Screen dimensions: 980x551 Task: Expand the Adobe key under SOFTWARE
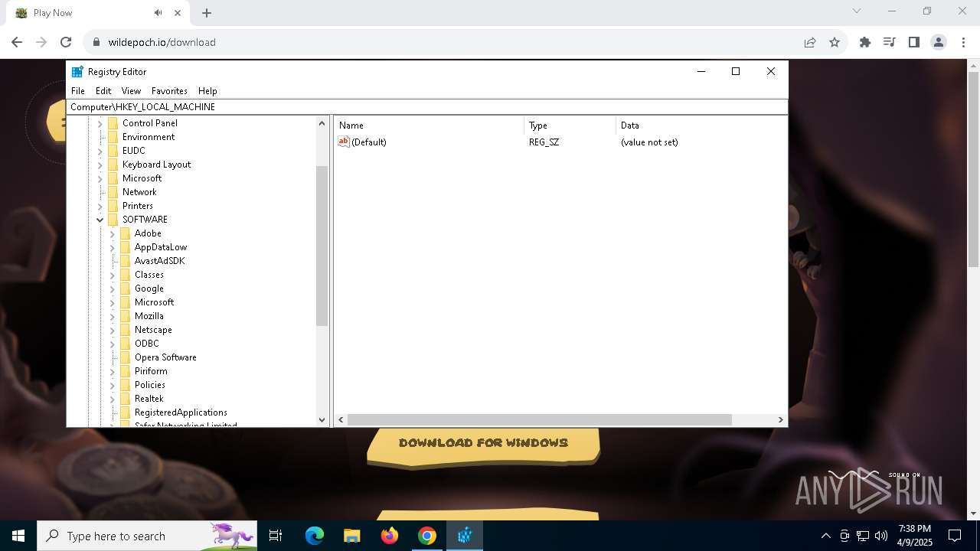tap(112, 233)
